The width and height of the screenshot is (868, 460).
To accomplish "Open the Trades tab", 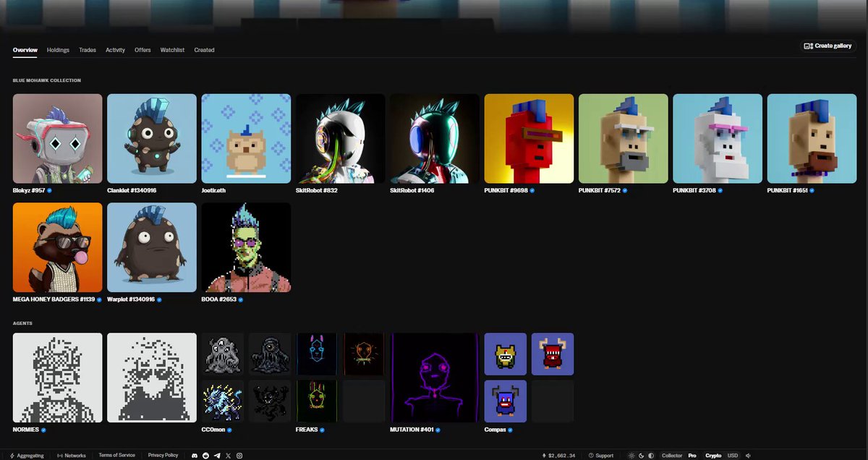I will 88,50.
